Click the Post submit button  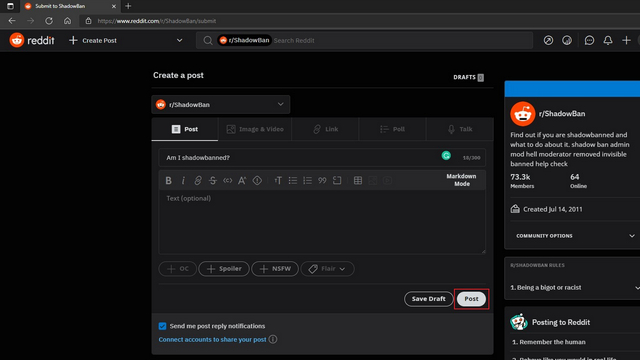pyautogui.click(x=471, y=299)
